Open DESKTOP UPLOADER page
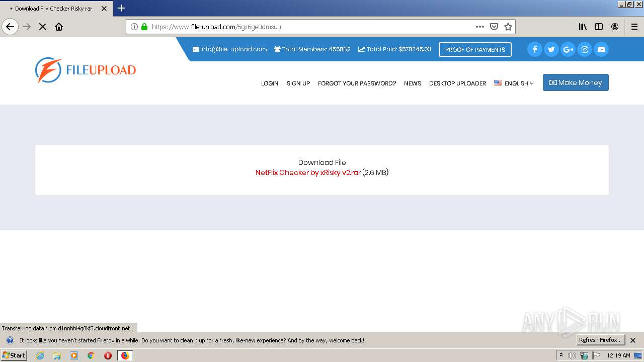The width and height of the screenshot is (644, 362). [458, 83]
